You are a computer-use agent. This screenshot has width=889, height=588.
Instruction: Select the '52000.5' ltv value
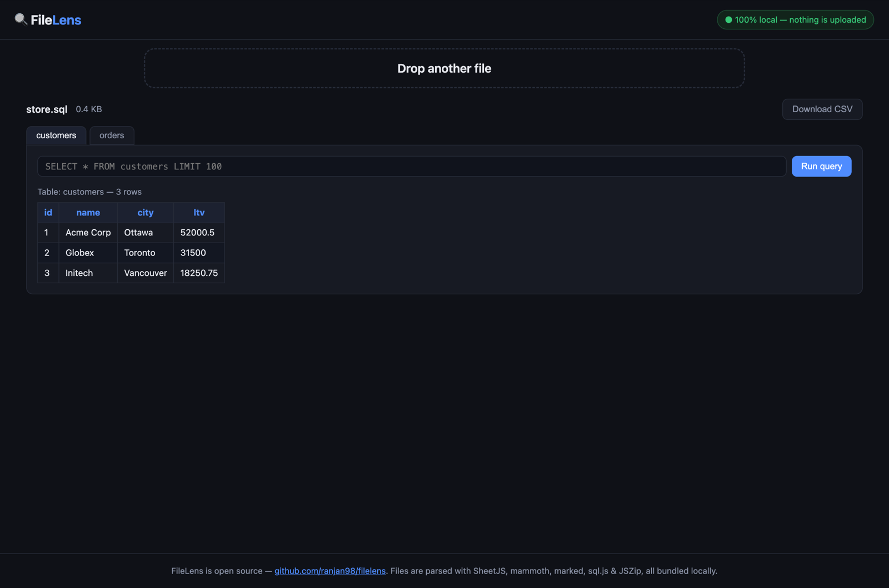point(199,233)
